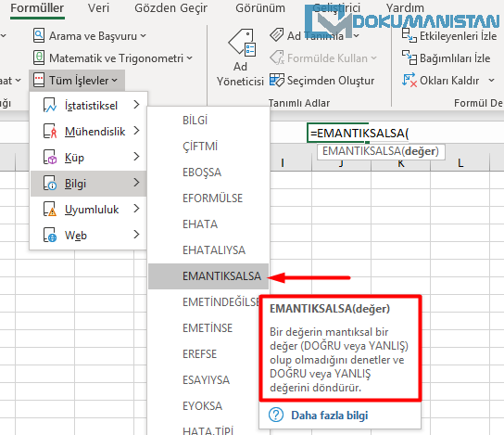Open the Ad Tanımla dropdown arrow
Image resolution: width=504 pixels, height=435 pixels.
pos(356,36)
